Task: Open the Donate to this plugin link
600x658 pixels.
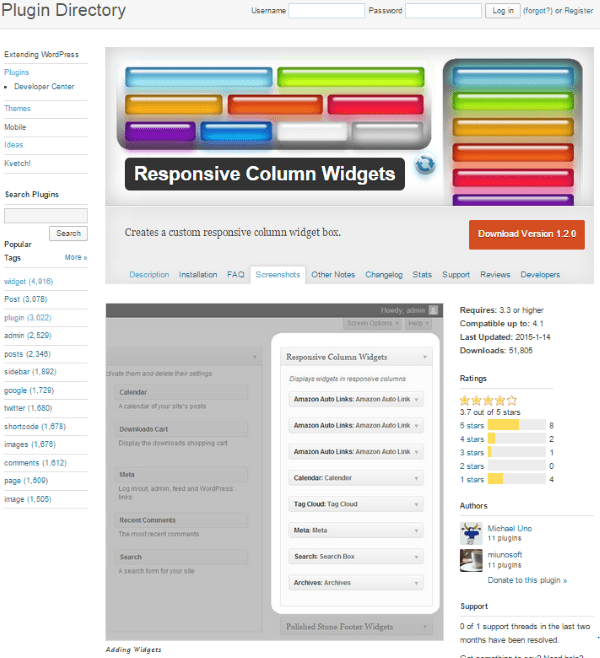Action: point(527,580)
